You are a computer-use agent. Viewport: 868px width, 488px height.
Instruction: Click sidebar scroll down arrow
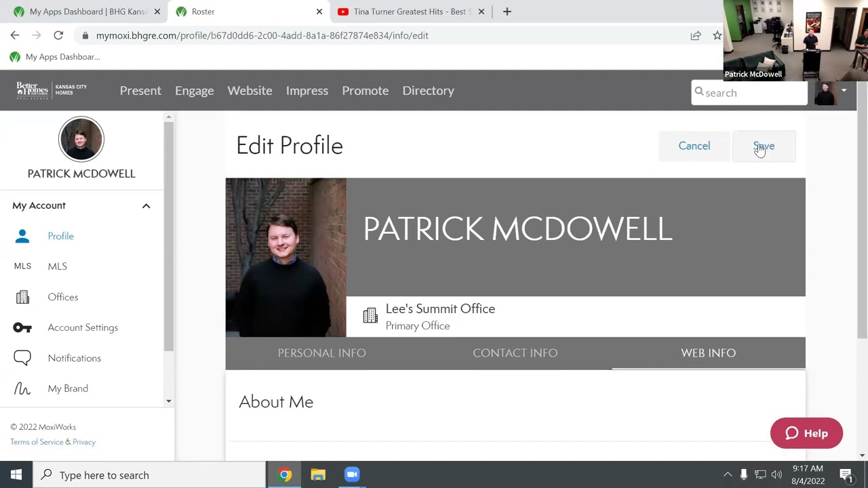point(169,401)
